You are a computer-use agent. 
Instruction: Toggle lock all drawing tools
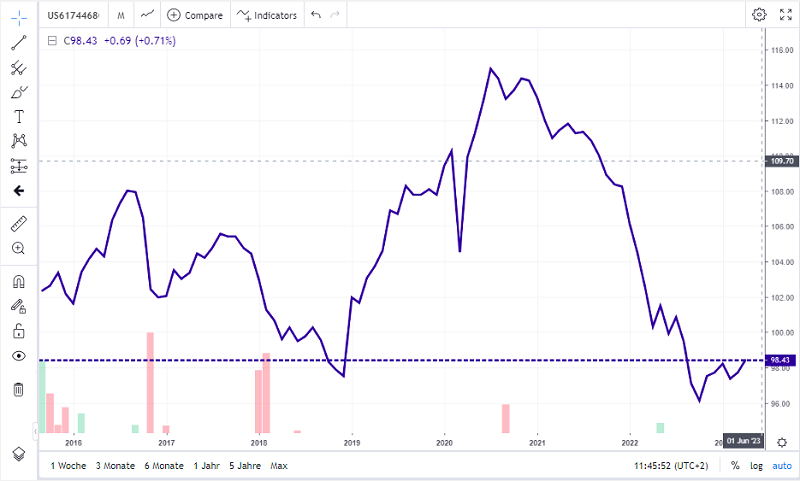click(18, 331)
